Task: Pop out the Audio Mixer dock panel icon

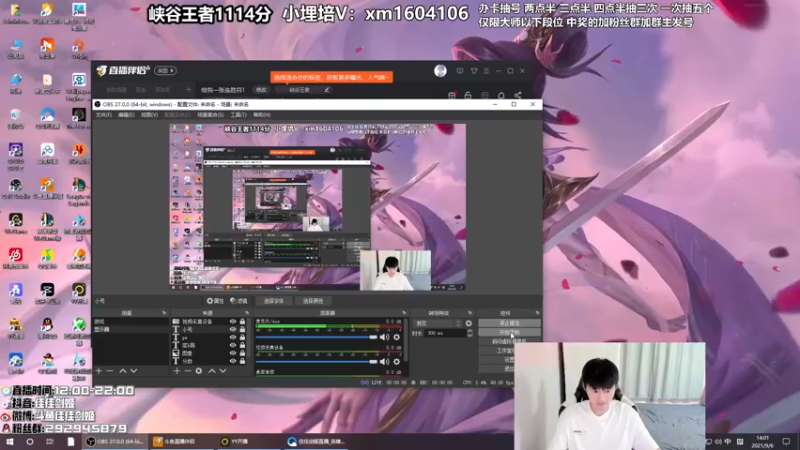Action: point(404,313)
